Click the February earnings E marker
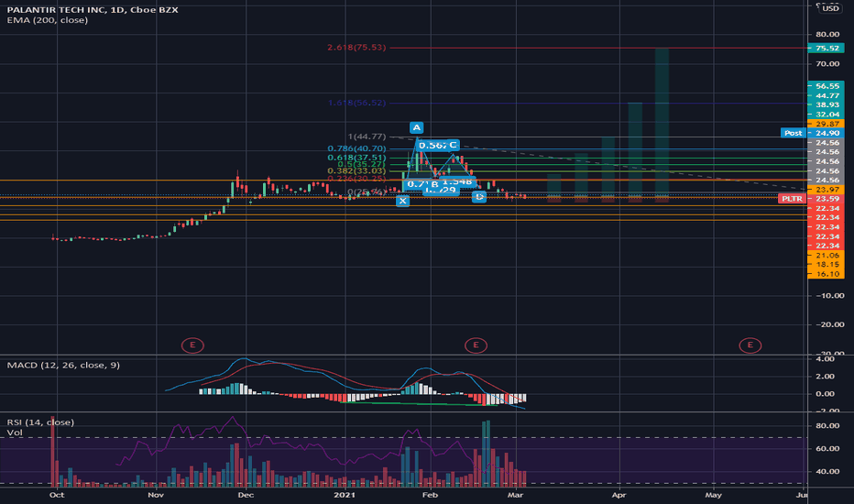The height and width of the screenshot is (504, 854). pyautogui.click(x=476, y=345)
